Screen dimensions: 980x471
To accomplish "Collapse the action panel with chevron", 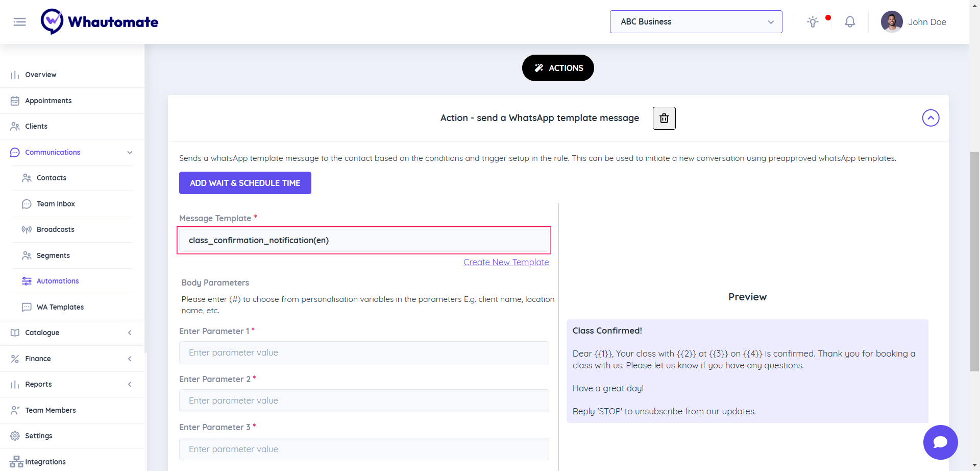I will click(x=930, y=118).
